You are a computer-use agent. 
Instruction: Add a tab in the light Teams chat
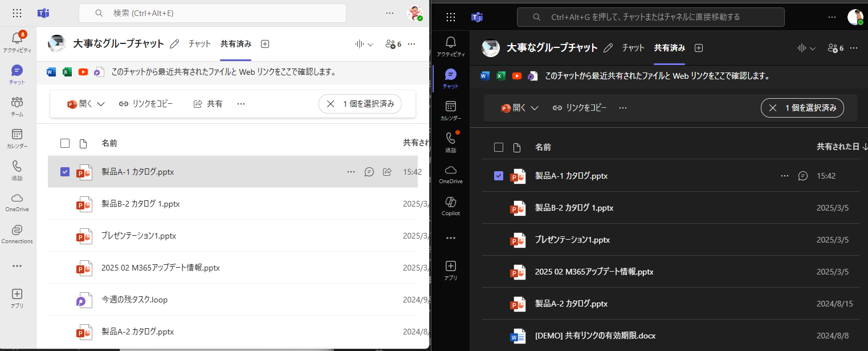[264, 44]
